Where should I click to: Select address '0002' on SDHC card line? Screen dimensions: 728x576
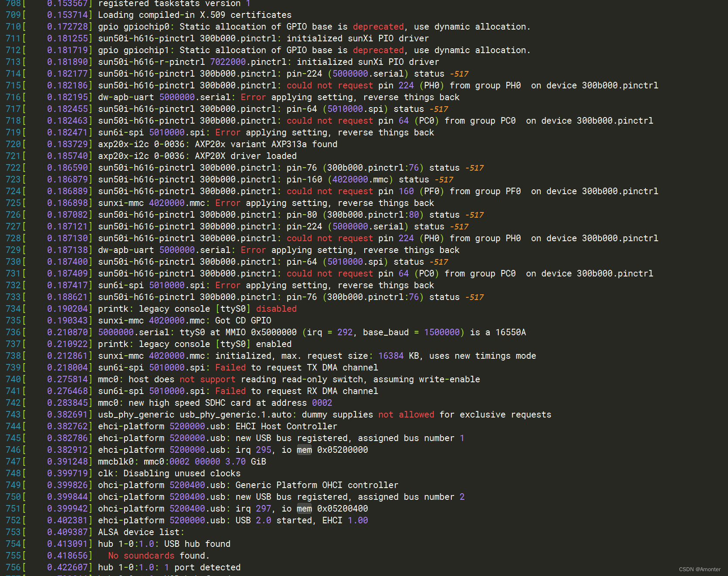(x=322, y=403)
